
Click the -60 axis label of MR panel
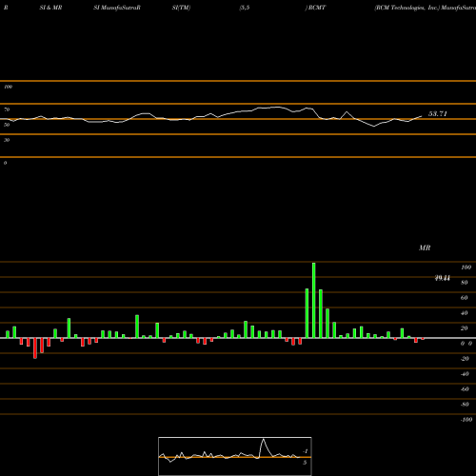point(465,389)
